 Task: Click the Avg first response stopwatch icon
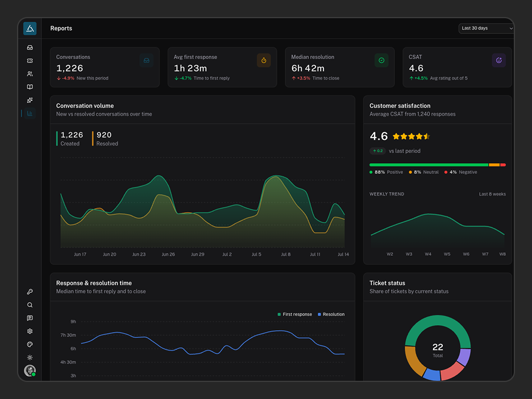[264, 60]
